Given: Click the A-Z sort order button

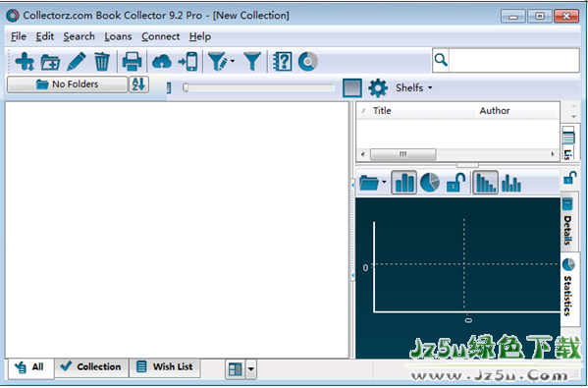Looking at the screenshot, I should click(x=138, y=84).
